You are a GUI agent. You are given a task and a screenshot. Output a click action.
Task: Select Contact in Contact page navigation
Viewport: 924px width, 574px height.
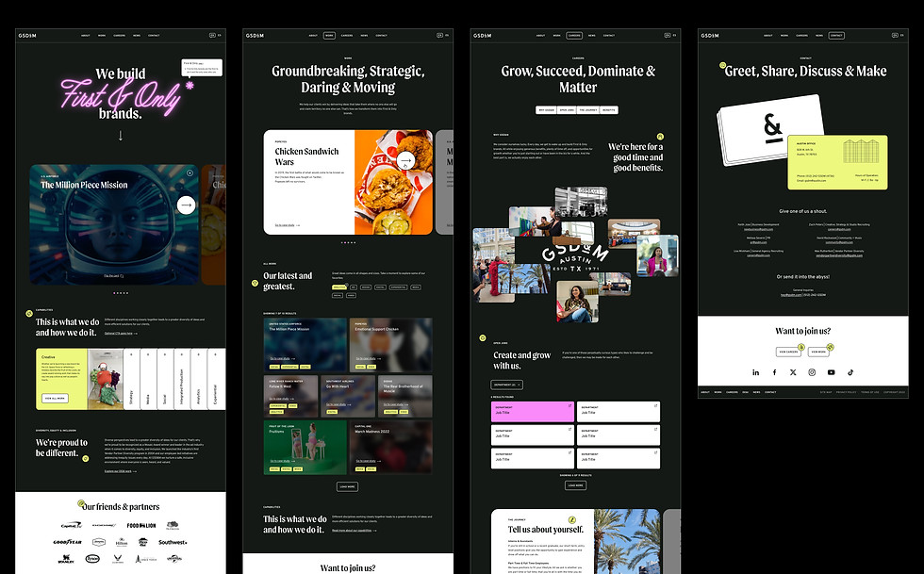coord(837,36)
